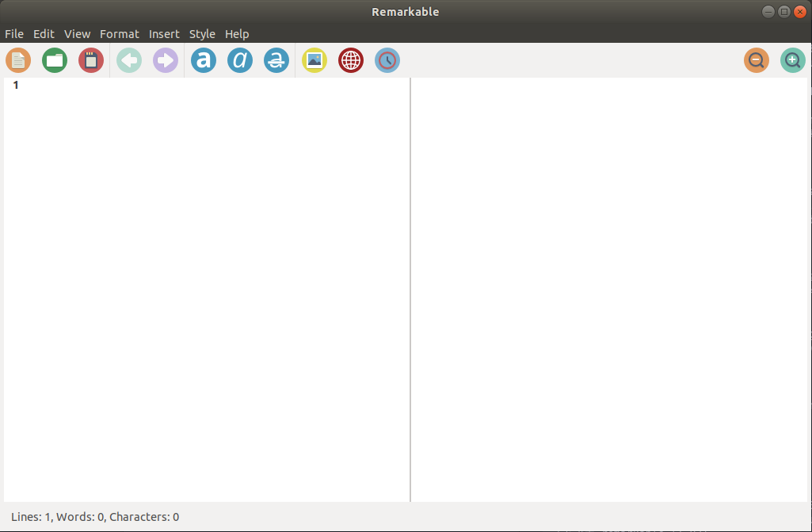Open the File menu

click(14, 34)
